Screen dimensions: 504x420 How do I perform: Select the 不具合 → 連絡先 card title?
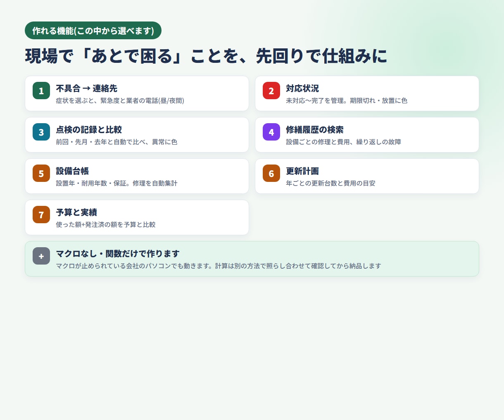(x=87, y=88)
